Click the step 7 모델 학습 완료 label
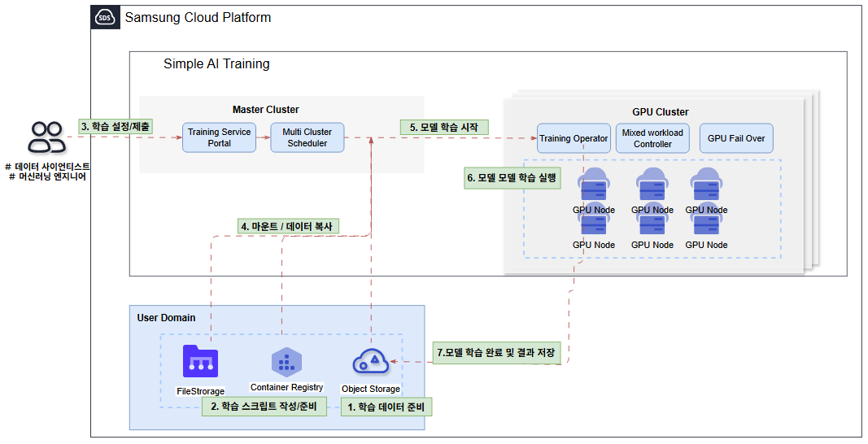Image resolution: width=868 pixels, height=444 pixels. (x=496, y=353)
